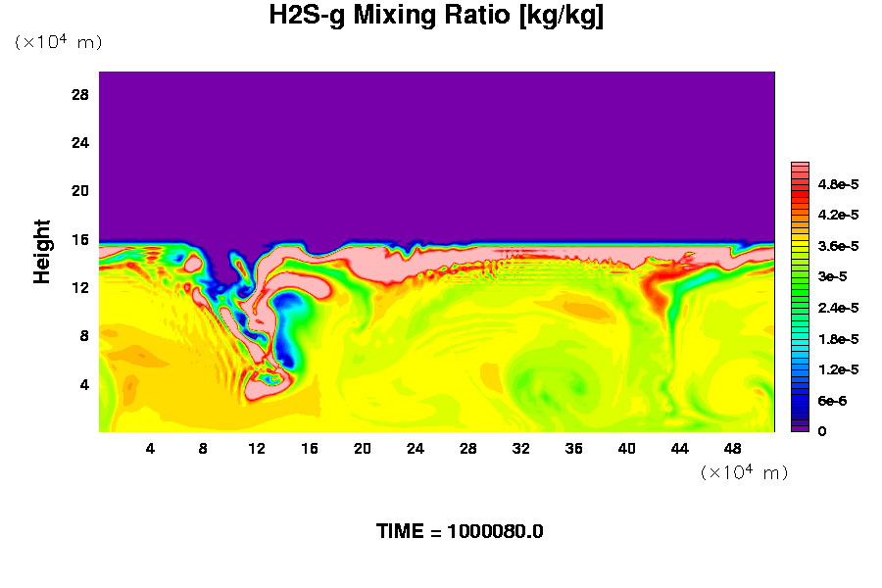Click the 1.2e-5 colorbar label
The image size is (882, 588).
pyautogui.click(x=839, y=369)
